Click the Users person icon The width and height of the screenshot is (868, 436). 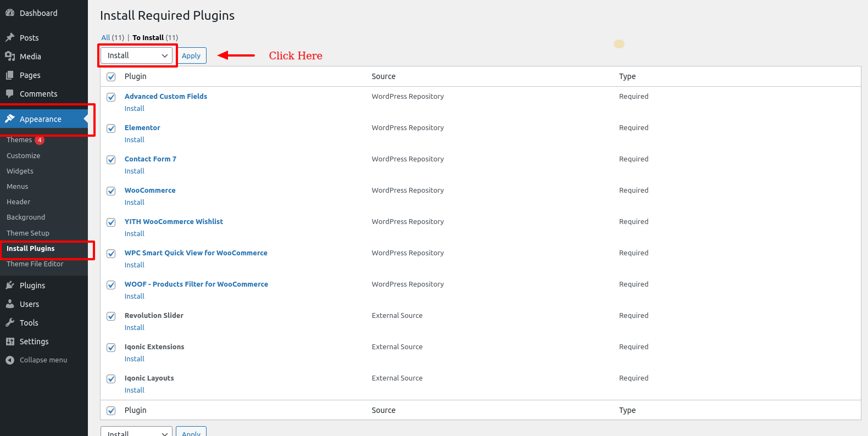click(x=10, y=304)
